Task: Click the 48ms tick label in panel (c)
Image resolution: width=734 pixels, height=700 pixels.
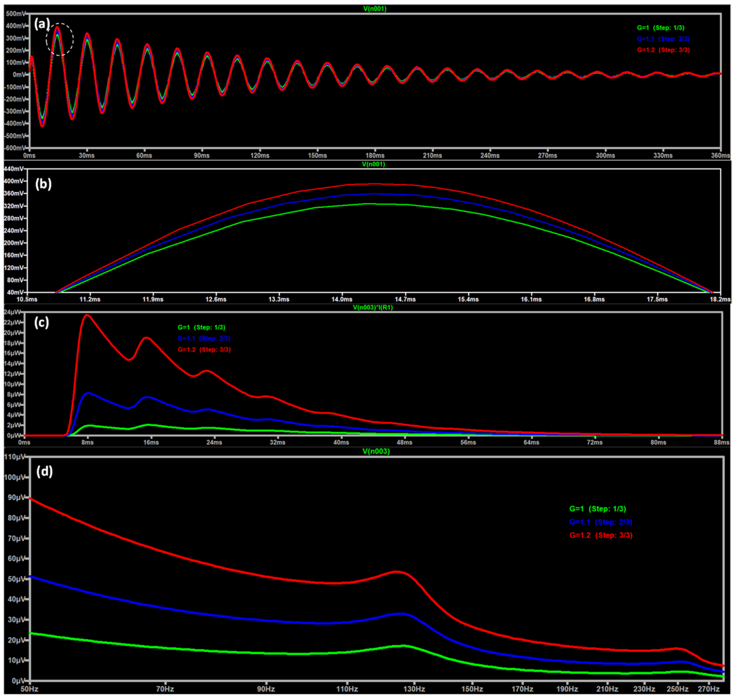Action: pos(405,443)
